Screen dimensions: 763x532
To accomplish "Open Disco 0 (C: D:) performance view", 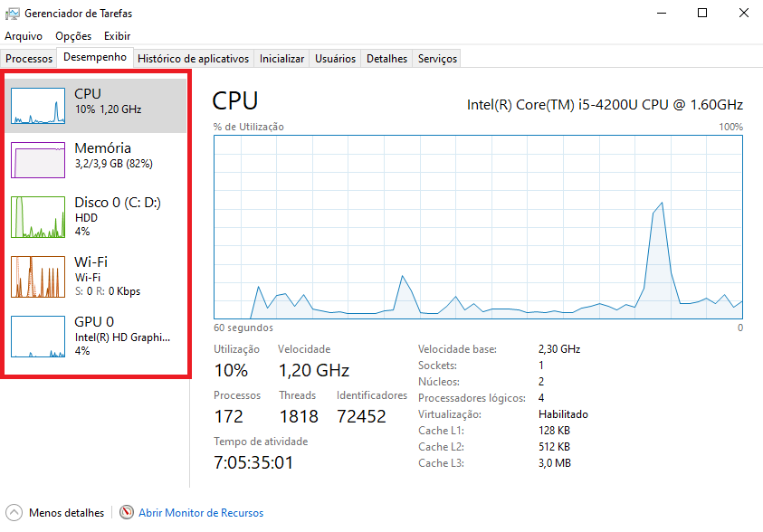I will point(96,216).
